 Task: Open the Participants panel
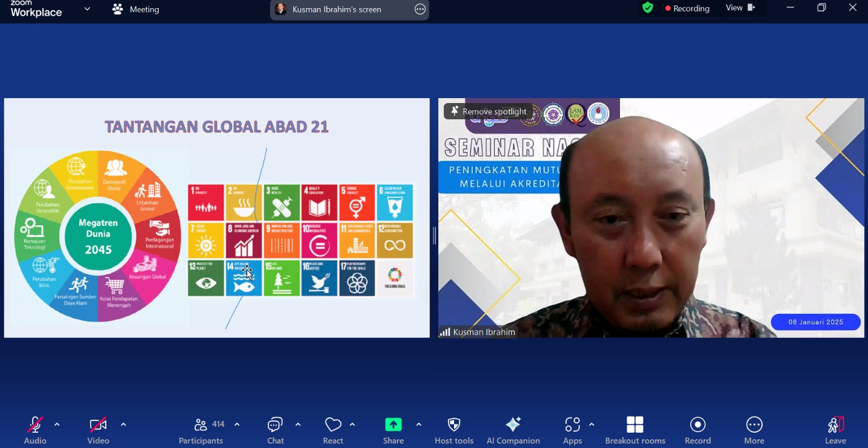[201, 430]
